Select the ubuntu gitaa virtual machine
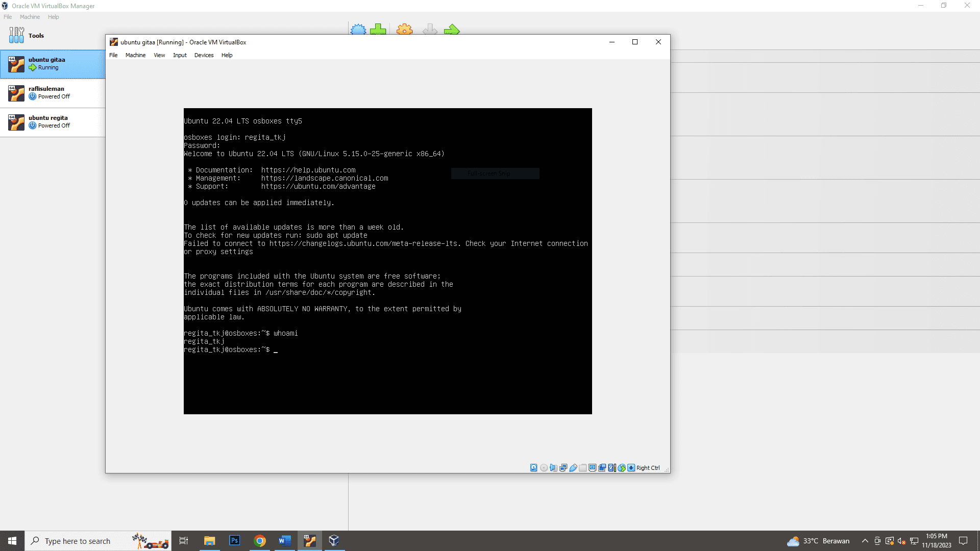Viewport: 980px width, 551px height. [x=53, y=64]
